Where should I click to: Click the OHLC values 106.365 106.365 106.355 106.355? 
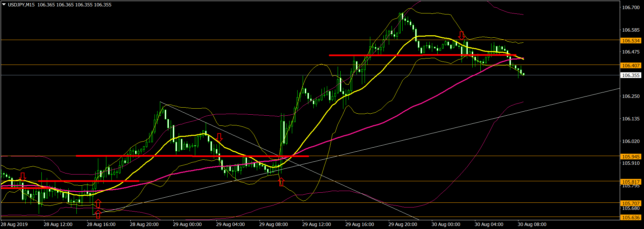coord(74,5)
